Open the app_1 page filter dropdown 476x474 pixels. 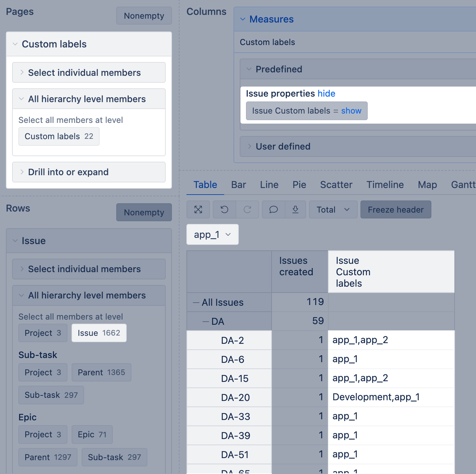[212, 235]
